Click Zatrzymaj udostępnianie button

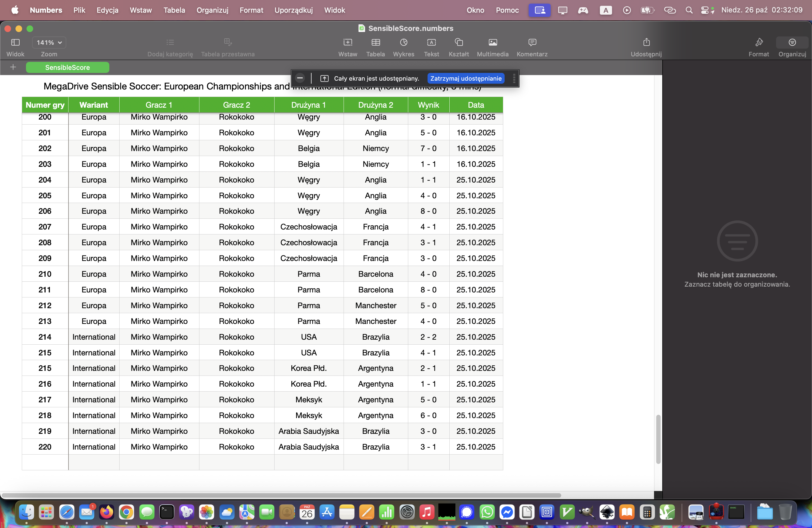point(466,78)
